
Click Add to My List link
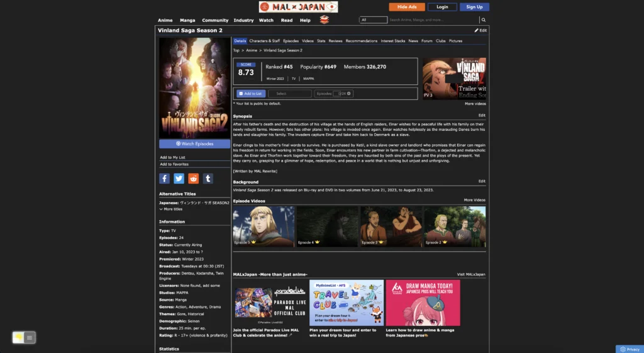click(x=172, y=157)
